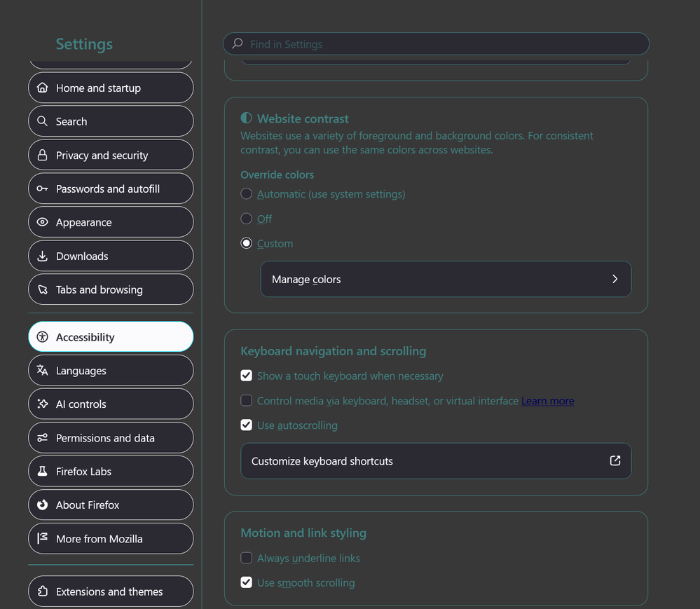700x609 pixels.
Task: Open the Downloads settings category
Action: click(x=111, y=256)
